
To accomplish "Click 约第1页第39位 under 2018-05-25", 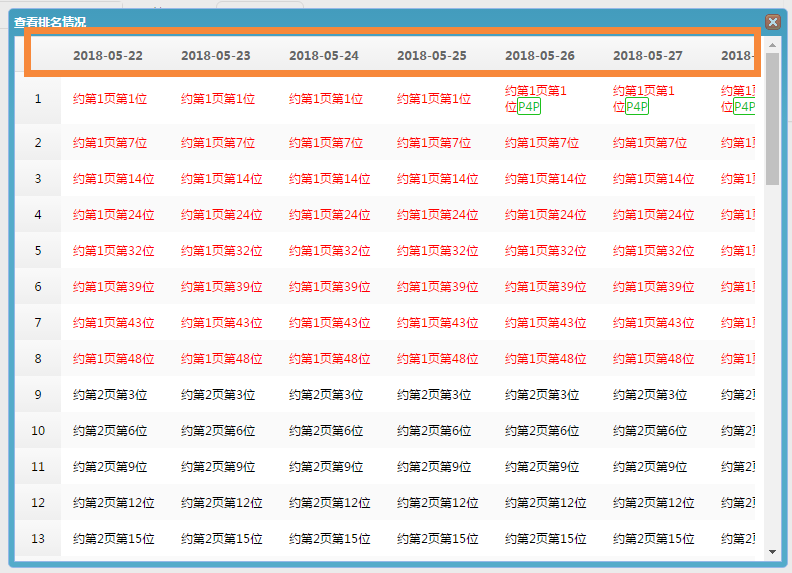I will 438,287.
